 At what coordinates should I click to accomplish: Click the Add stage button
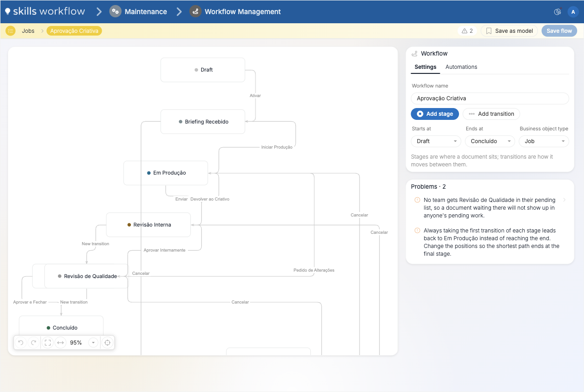coord(435,114)
